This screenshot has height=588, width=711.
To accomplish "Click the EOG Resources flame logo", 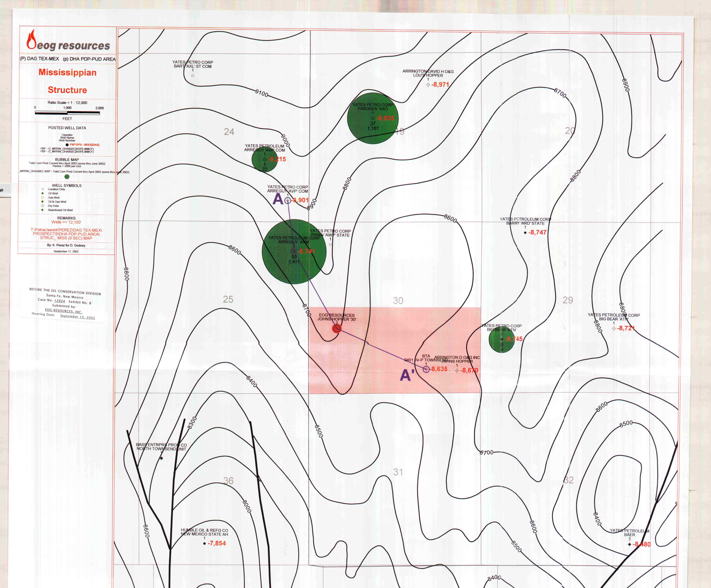I will coord(31,40).
